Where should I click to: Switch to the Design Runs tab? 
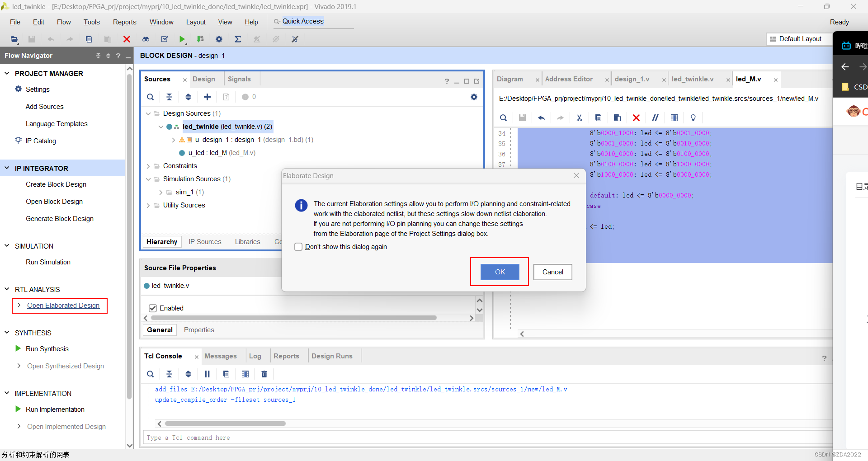(332, 356)
